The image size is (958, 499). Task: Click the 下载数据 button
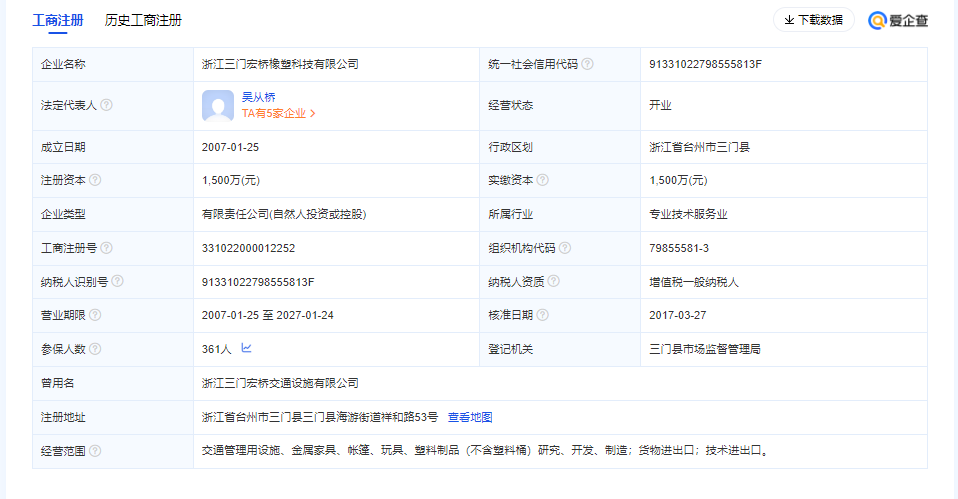point(814,20)
